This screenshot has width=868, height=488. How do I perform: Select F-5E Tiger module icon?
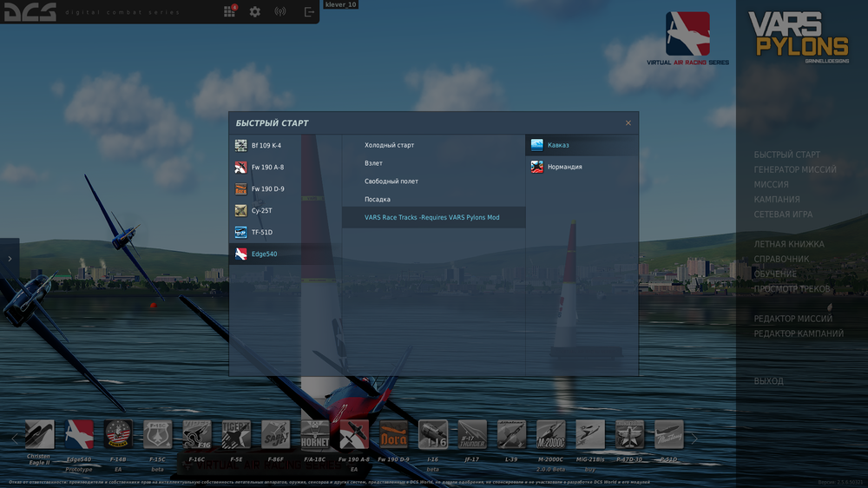[x=236, y=434]
